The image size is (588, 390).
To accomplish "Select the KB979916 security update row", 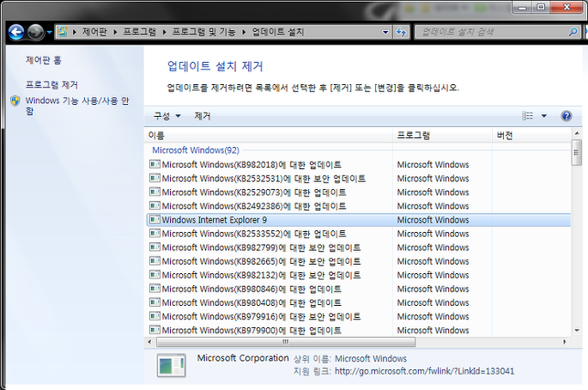I will click(x=358, y=316).
